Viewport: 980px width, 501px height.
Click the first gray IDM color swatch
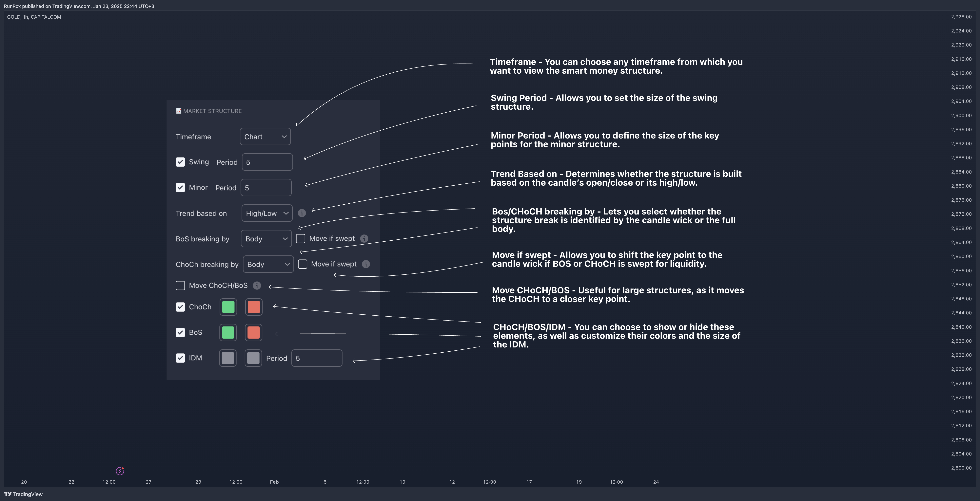click(x=228, y=358)
